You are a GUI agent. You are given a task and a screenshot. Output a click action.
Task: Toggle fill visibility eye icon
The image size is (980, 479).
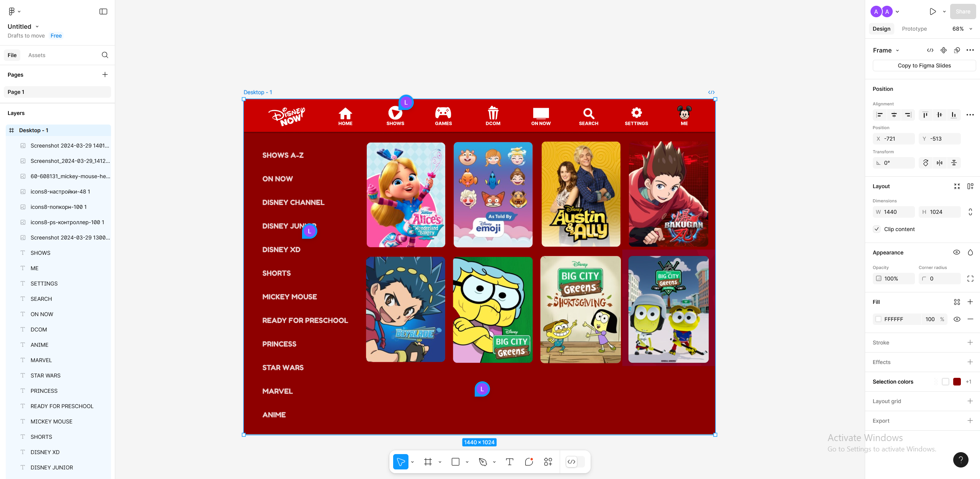tap(957, 319)
